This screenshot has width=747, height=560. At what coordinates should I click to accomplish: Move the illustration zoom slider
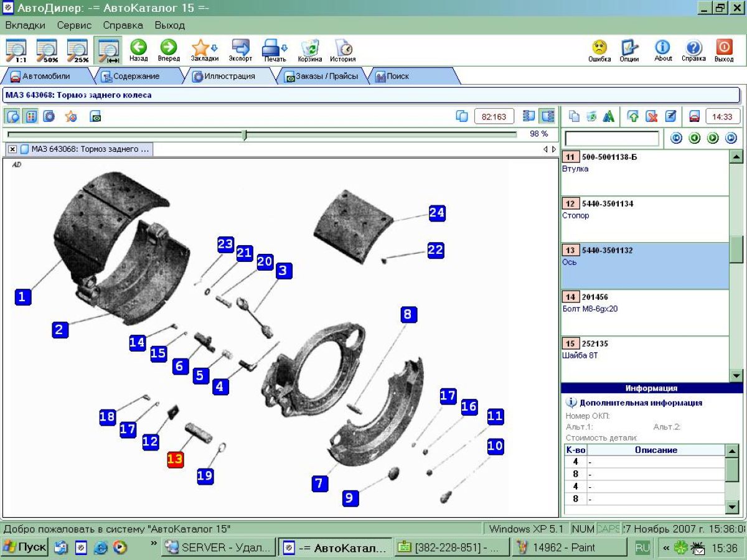click(245, 134)
